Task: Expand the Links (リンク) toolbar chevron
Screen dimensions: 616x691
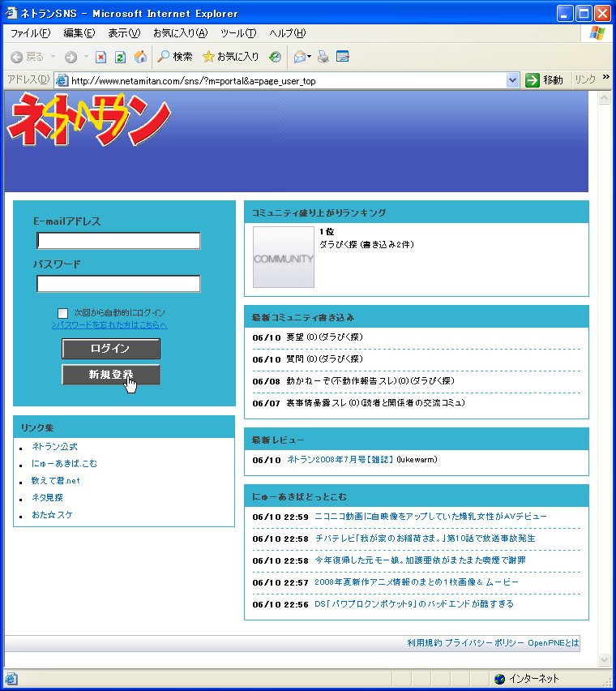Action: click(x=606, y=77)
